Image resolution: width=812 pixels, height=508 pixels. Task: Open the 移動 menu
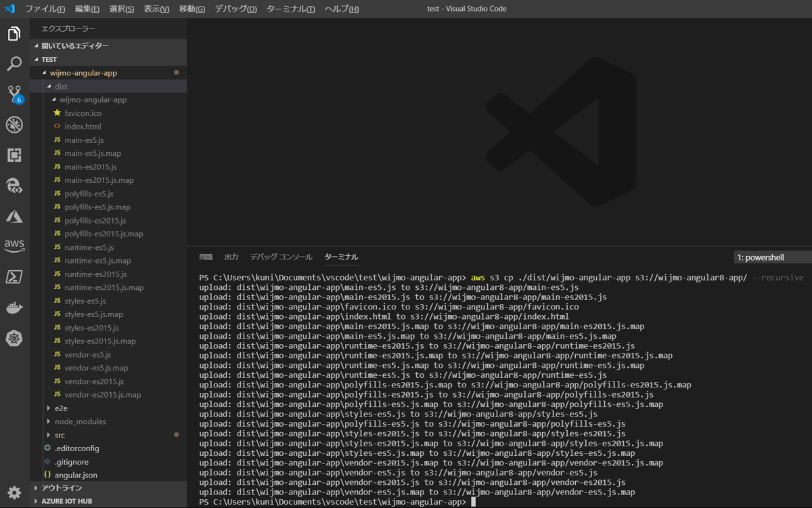pos(192,9)
